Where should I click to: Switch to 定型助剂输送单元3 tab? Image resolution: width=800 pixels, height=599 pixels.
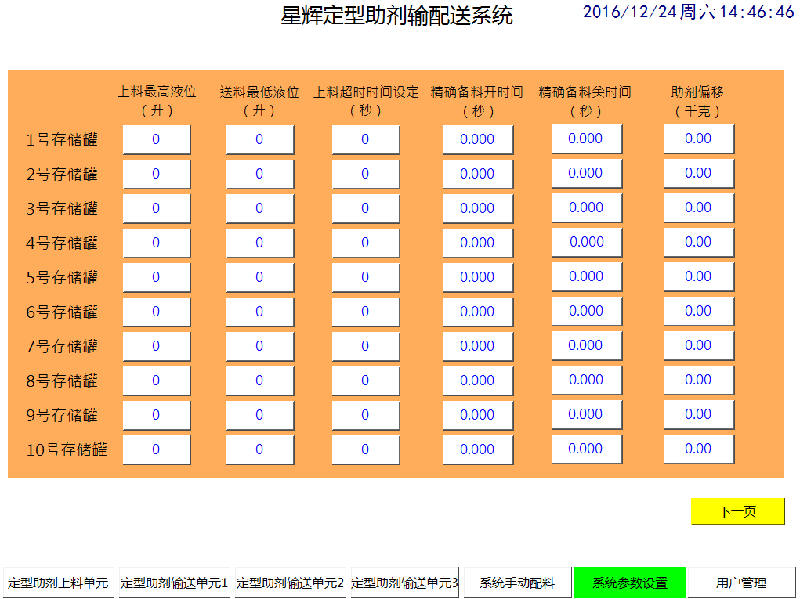[x=405, y=582]
